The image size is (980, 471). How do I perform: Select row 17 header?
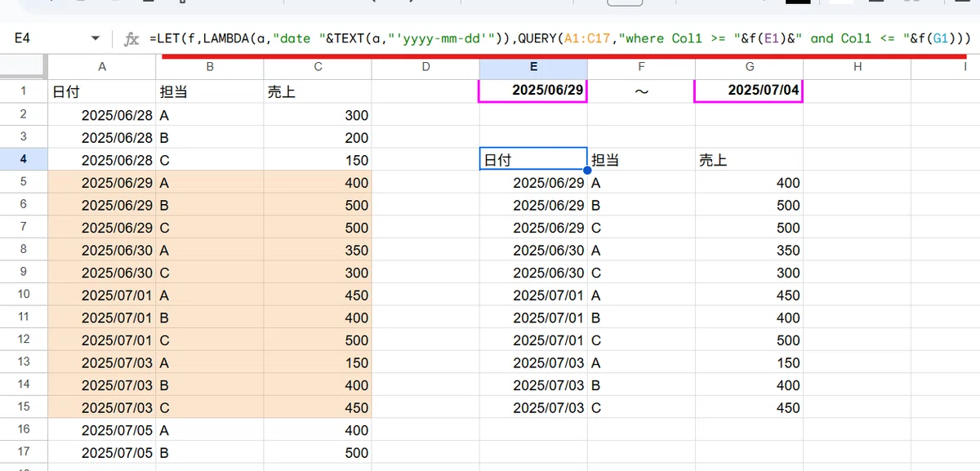24,451
